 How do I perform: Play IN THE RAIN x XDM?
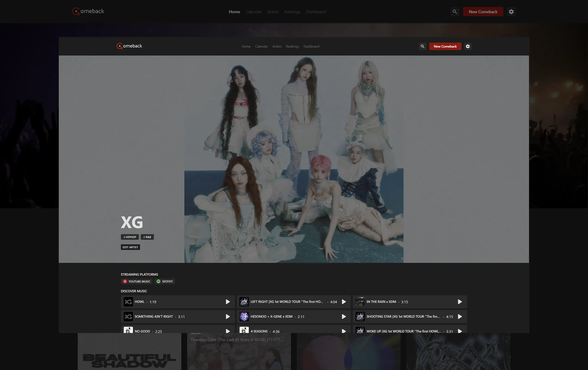click(x=460, y=302)
